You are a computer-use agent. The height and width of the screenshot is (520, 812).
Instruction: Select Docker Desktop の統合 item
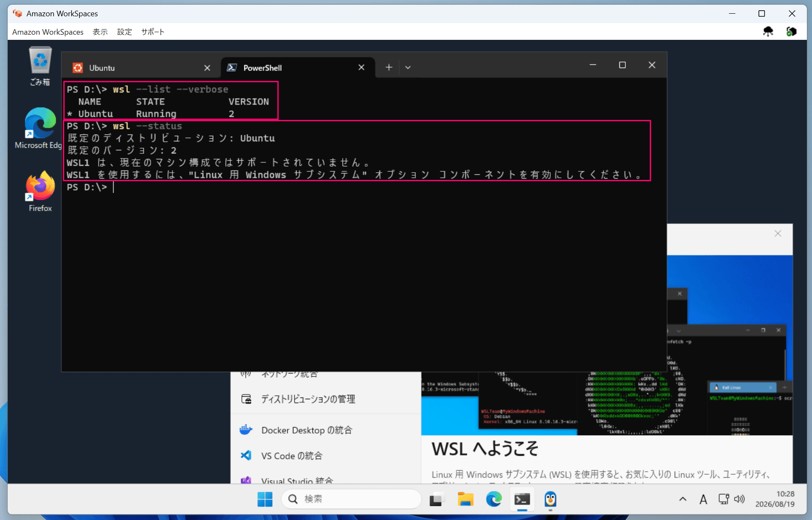[326, 430]
